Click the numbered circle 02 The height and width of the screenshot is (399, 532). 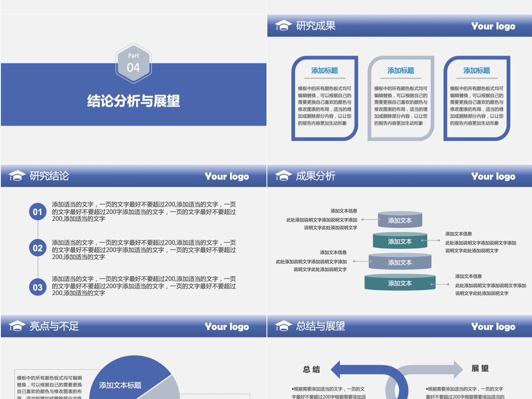tap(38, 248)
